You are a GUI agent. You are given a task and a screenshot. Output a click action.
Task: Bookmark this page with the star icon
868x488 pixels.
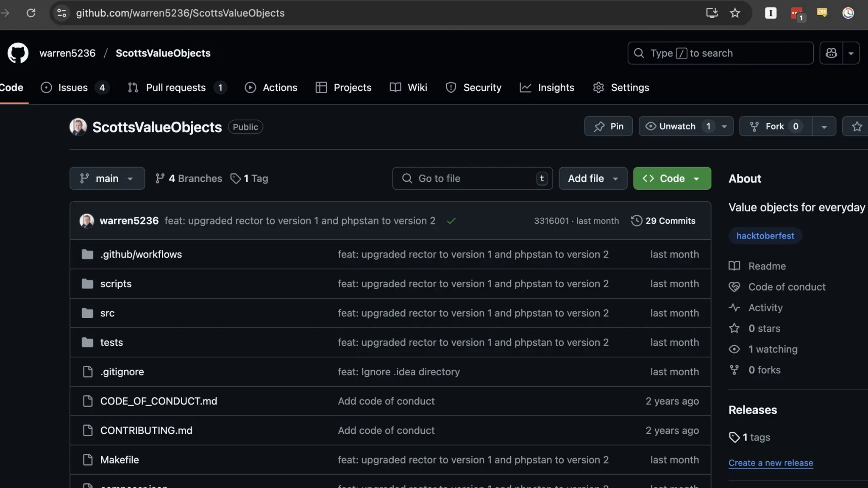click(x=735, y=13)
